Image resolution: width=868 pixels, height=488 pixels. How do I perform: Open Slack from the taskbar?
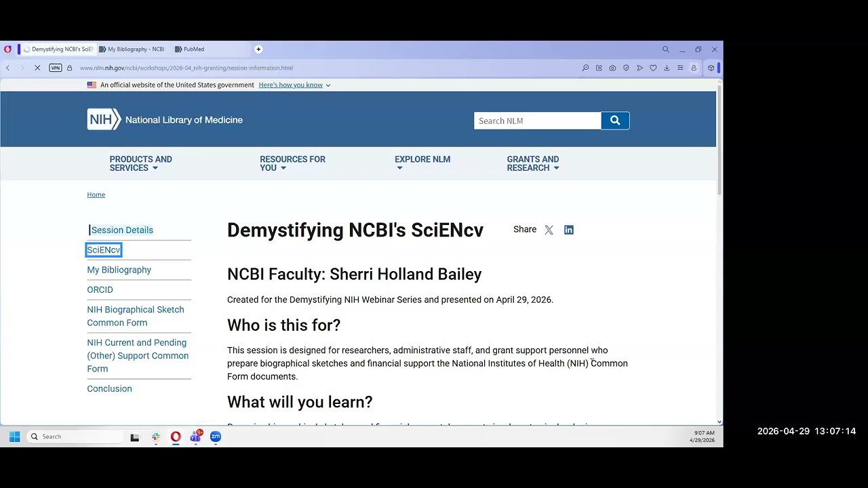[155, 437]
